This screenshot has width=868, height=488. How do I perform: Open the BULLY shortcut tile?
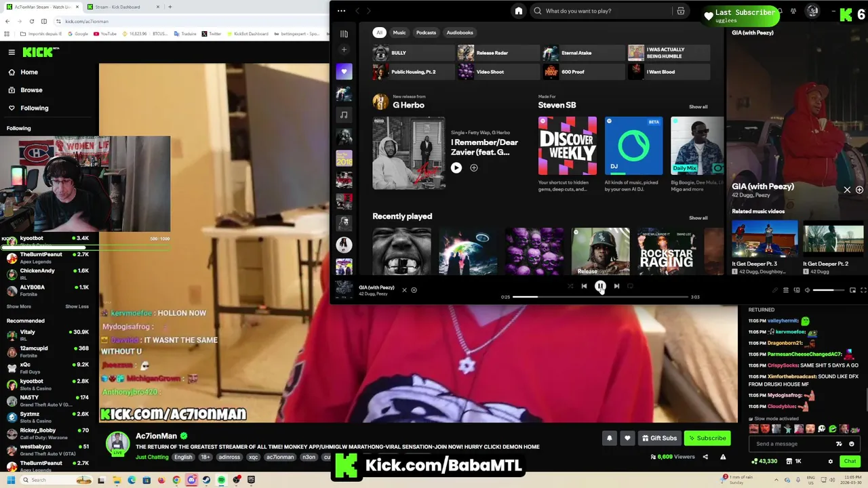click(x=414, y=53)
